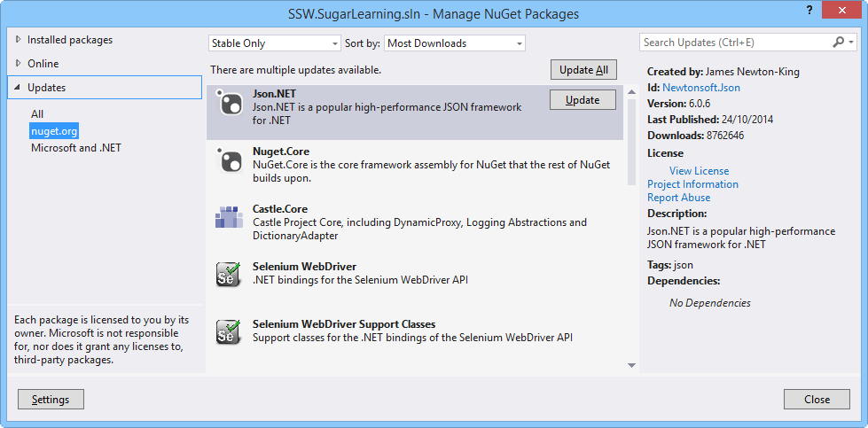Click the search magnifier icon
Viewport: 868px width, 428px height.
coord(839,43)
